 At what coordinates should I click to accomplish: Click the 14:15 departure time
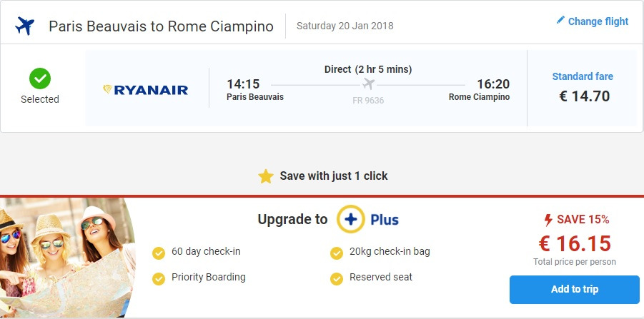point(243,84)
